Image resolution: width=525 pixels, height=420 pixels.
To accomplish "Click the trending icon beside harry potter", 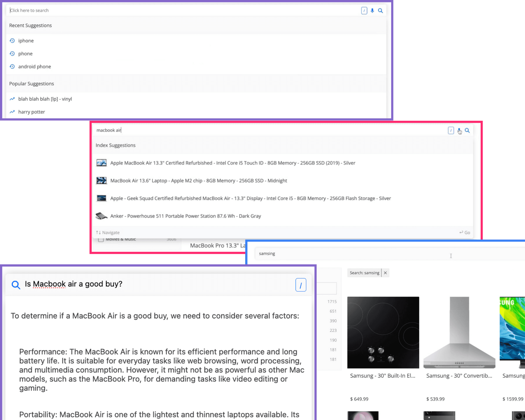I will 12,112.
